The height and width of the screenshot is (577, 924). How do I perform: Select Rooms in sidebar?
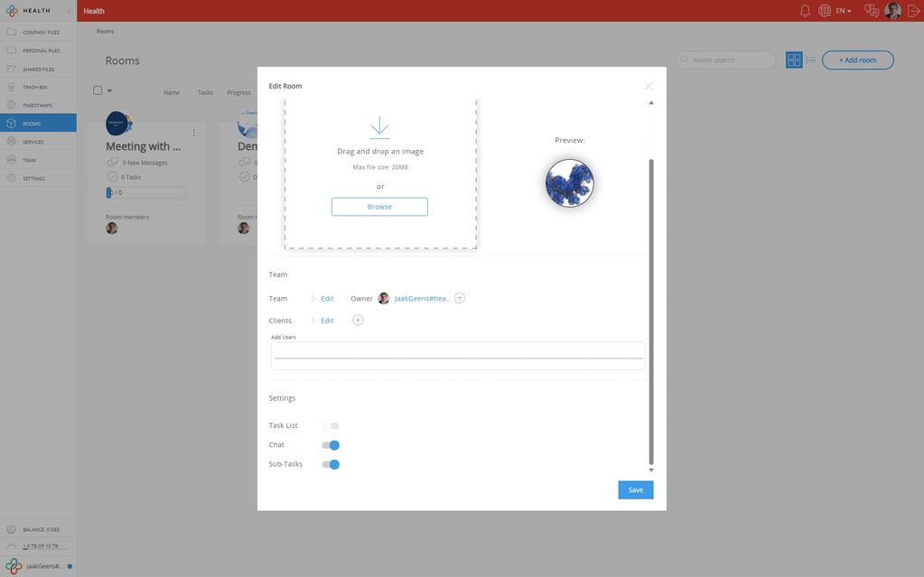click(38, 123)
